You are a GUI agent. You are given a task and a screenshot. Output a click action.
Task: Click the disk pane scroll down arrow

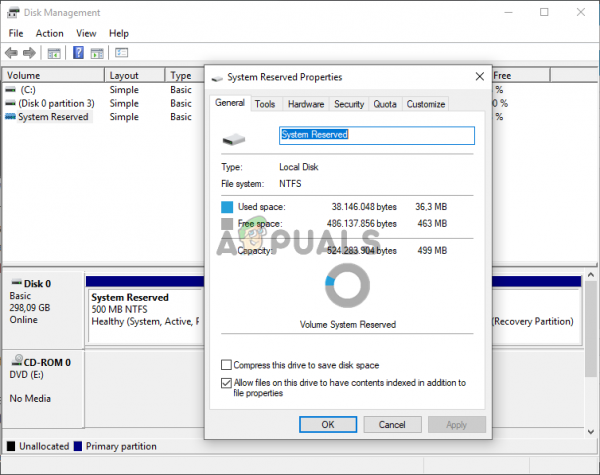pos(591,432)
